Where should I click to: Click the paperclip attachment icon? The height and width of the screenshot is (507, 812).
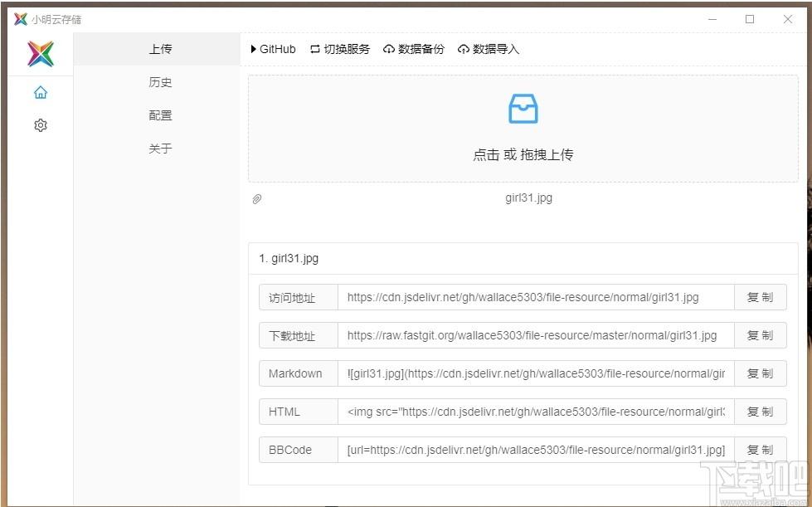[257, 199]
